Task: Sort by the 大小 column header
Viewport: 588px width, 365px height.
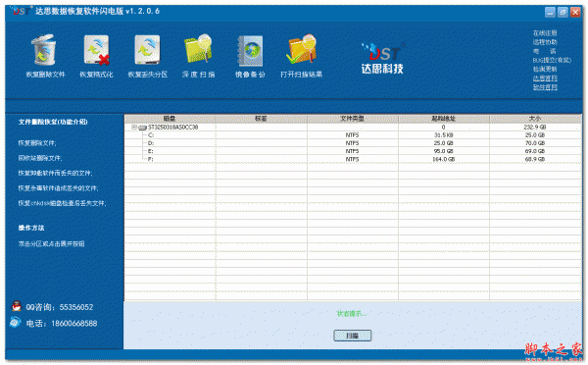Action: pos(535,119)
